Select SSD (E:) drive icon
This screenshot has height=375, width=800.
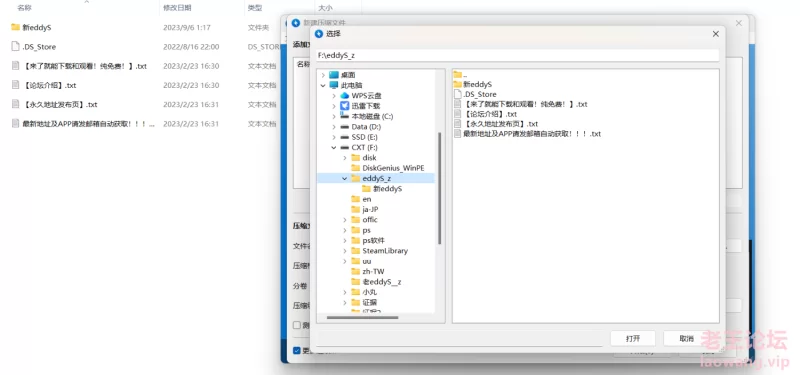[344, 137]
